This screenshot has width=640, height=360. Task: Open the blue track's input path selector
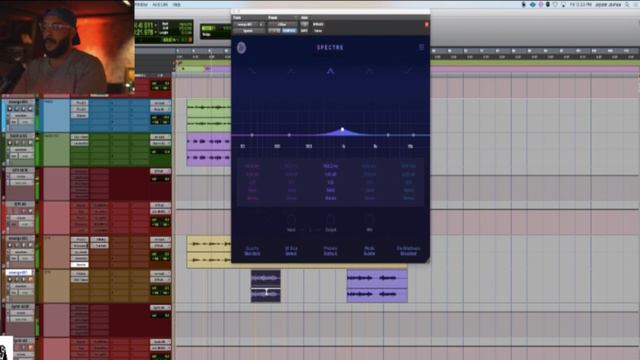[x=160, y=103]
